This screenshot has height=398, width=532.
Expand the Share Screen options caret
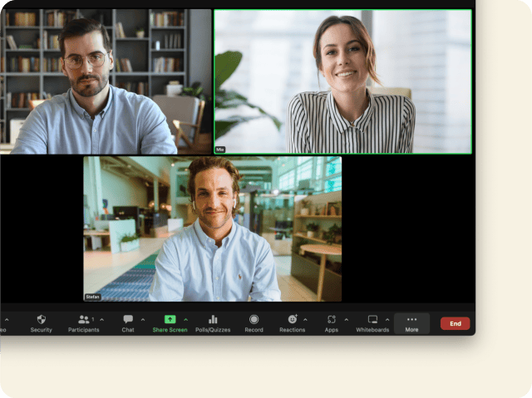click(x=185, y=320)
